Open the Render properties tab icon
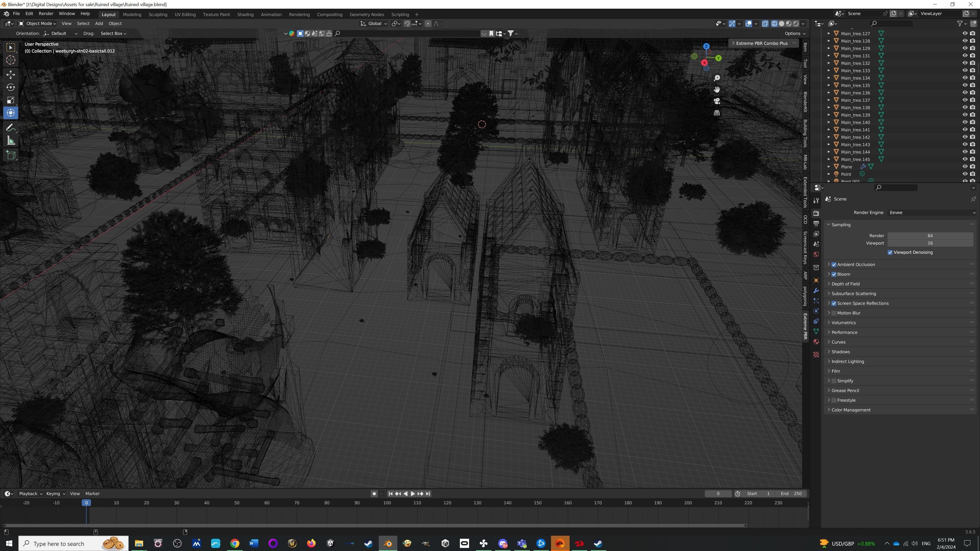The height and width of the screenshot is (551, 980). 816,213
